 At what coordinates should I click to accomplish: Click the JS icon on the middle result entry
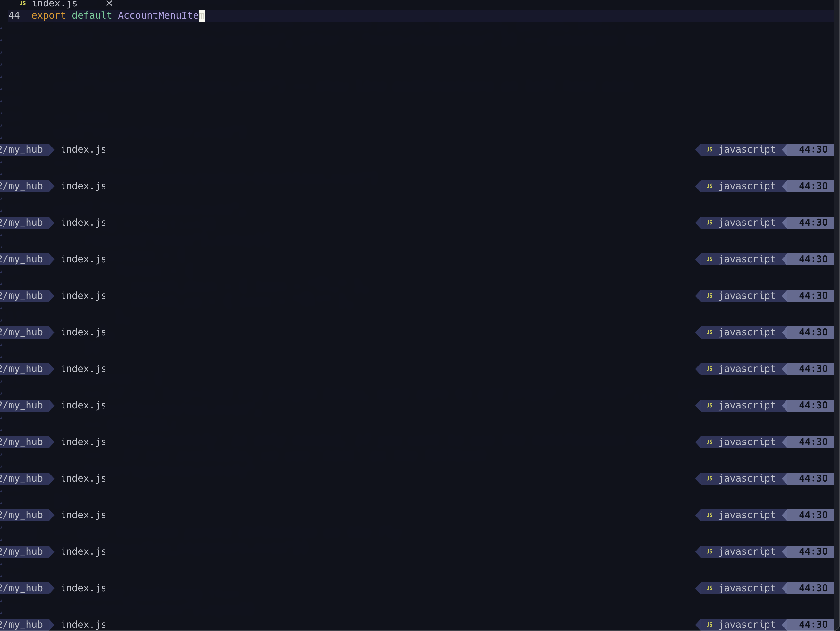click(710, 369)
